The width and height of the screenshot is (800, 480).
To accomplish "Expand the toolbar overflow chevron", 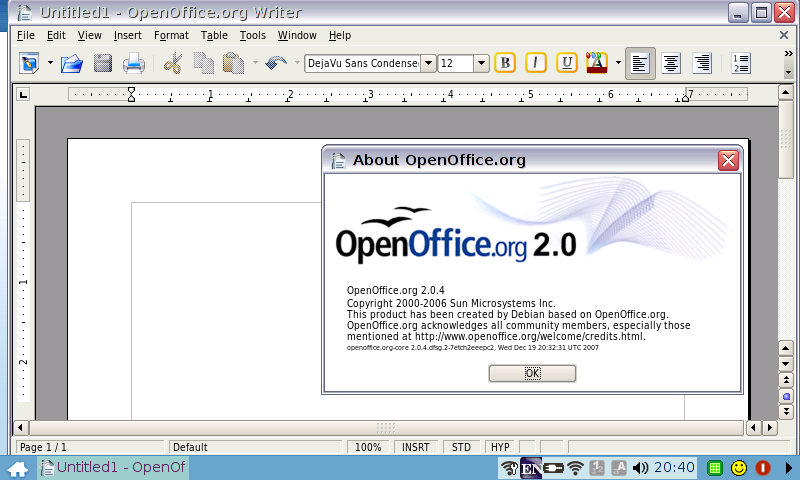I will [788, 54].
